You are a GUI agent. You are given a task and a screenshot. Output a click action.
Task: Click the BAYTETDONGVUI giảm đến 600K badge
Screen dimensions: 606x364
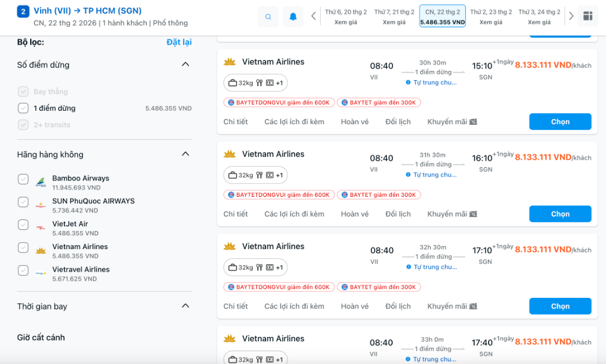click(279, 102)
